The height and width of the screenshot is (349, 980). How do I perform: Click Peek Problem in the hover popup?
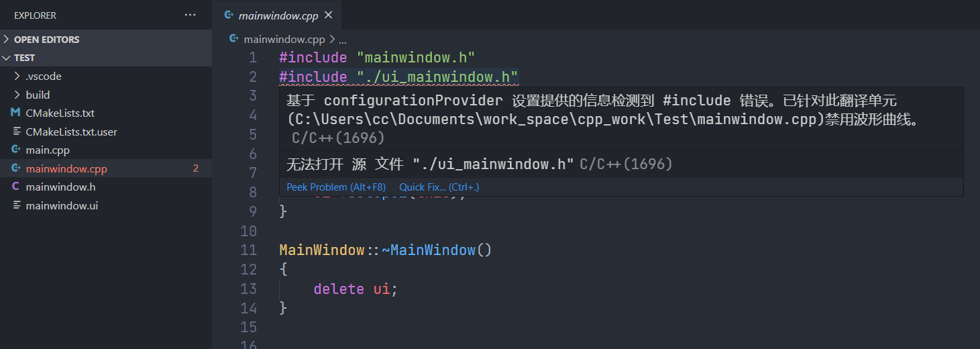[336, 187]
